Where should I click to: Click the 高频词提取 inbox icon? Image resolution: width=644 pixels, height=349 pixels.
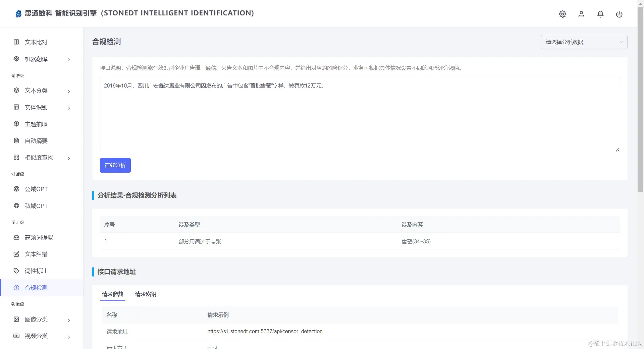pyautogui.click(x=16, y=237)
